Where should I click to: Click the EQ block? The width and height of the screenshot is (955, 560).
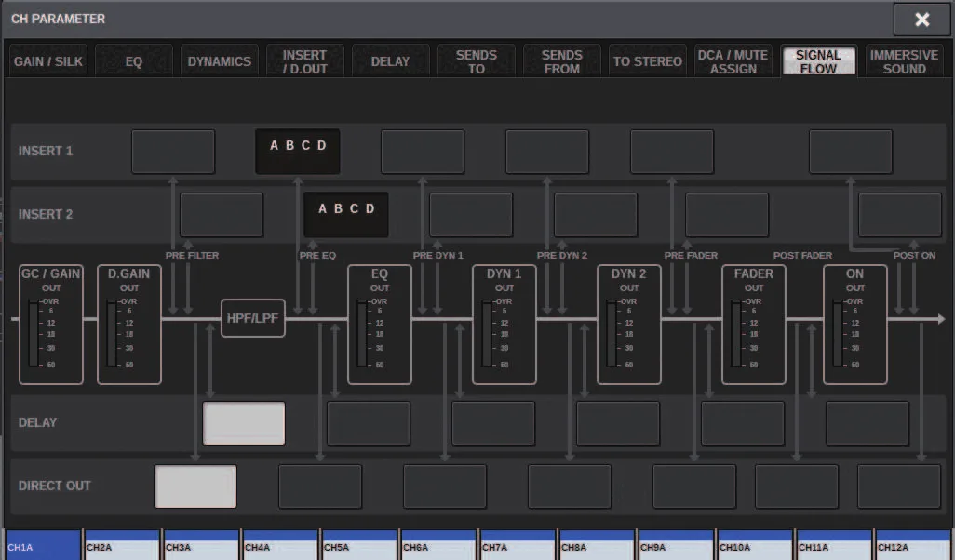point(380,325)
